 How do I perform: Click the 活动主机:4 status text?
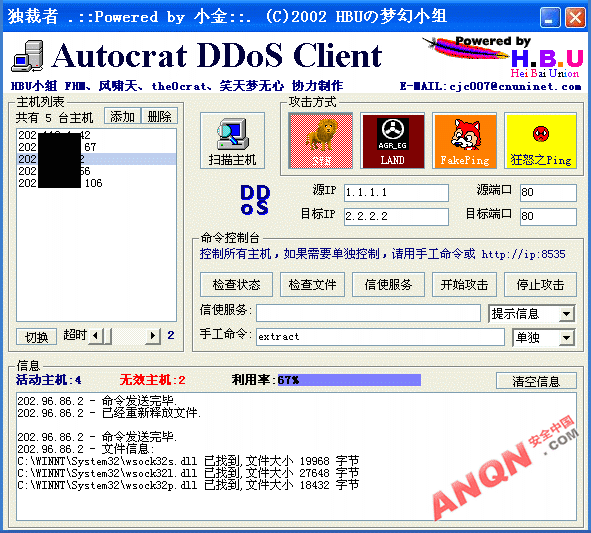(49, 380)
